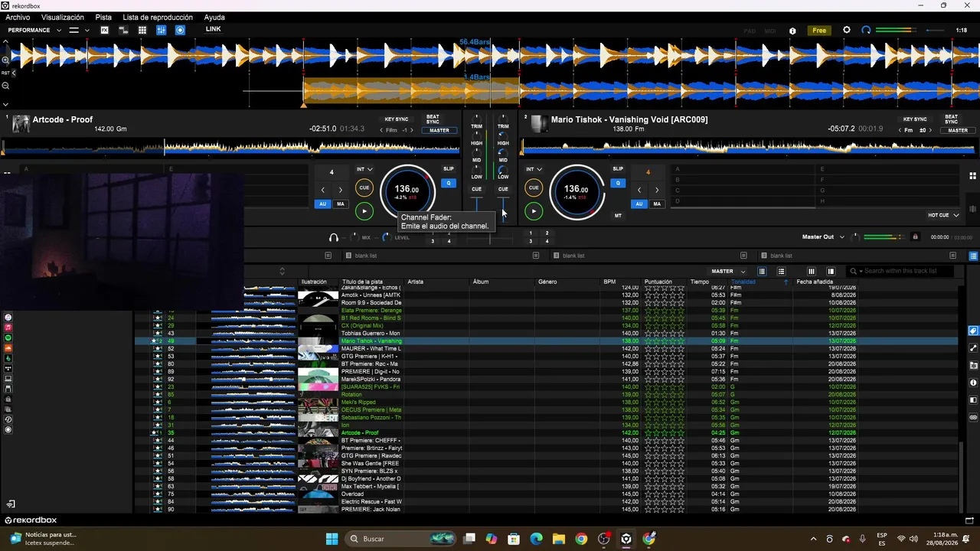Switch deck 2 loop to MA

click(657, 204)
